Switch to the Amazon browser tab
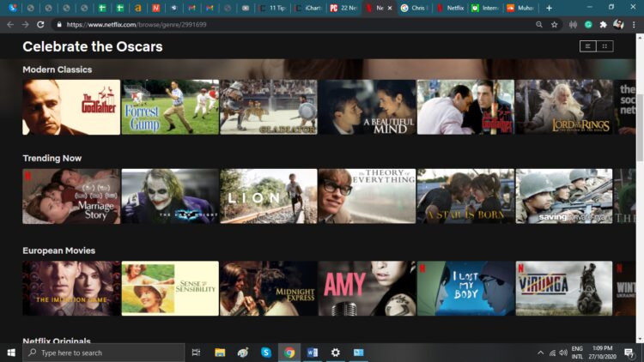 138,8
